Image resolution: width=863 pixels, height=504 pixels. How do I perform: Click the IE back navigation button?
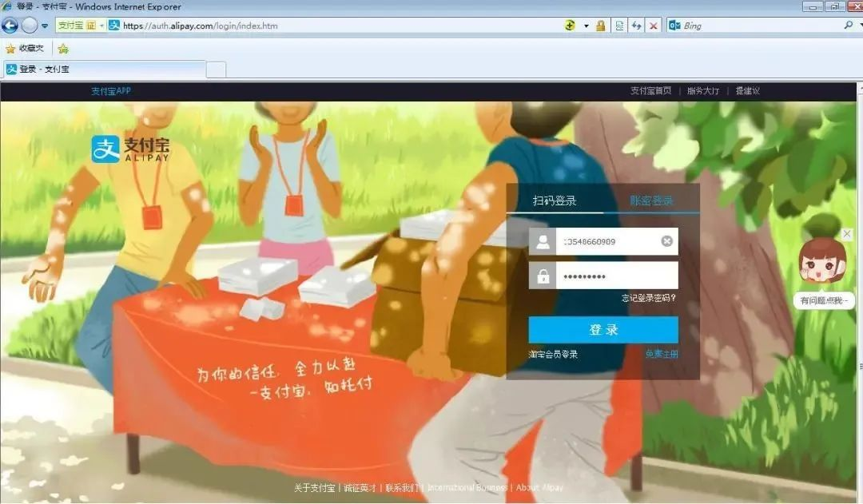point(10,25)
